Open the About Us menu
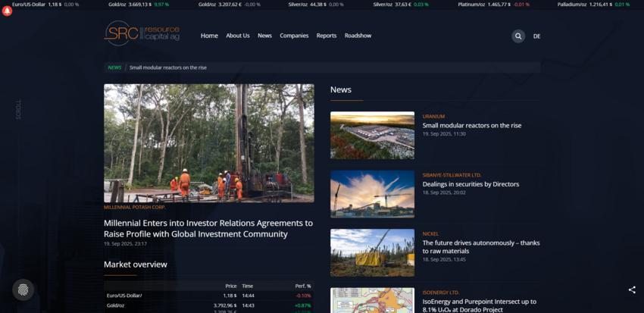644x313 pixels. (x=237, y=36)
